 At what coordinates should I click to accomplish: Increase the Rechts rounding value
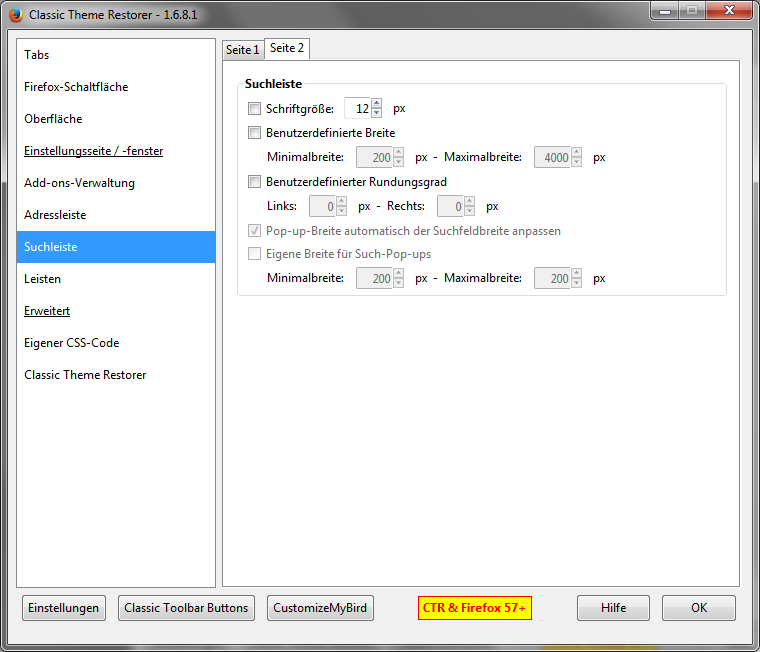[470, 201]
